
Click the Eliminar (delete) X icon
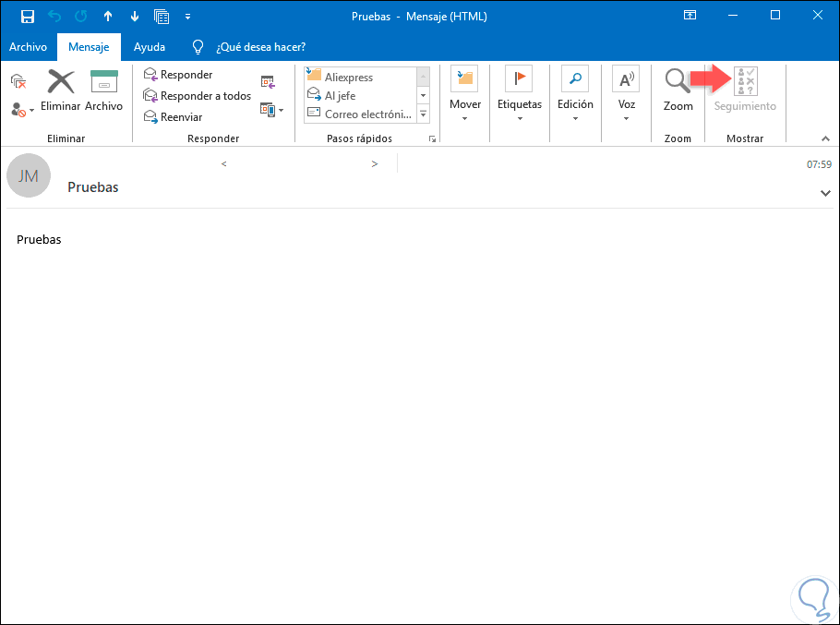[x=61, y=82]
